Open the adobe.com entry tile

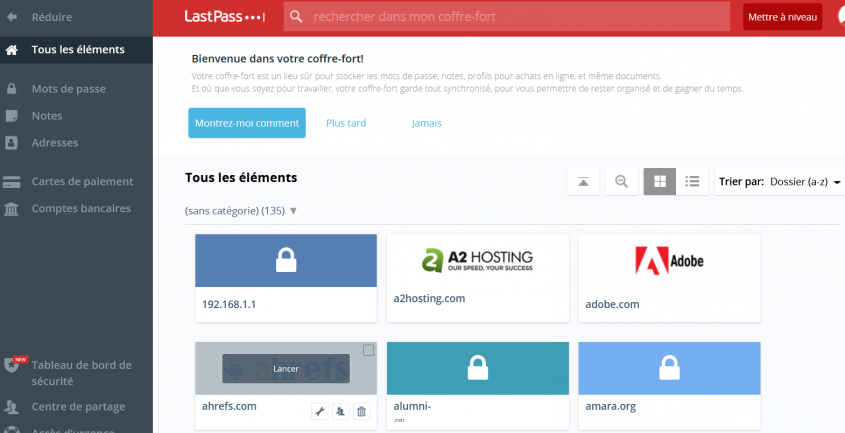coord(669,278)
